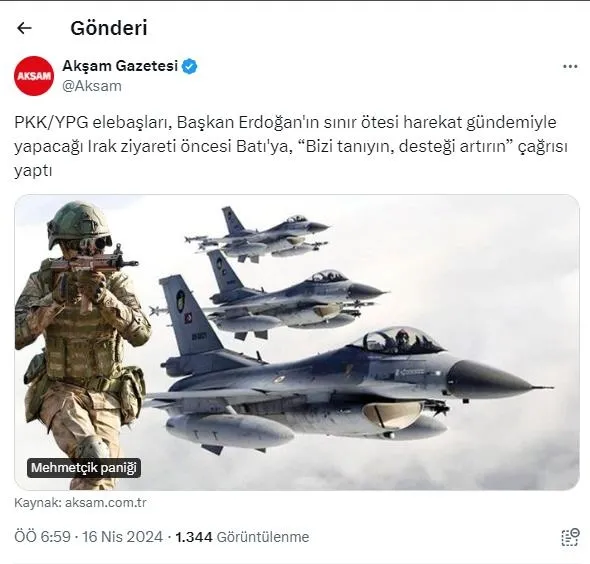Follow the Kaynak: aksam.com.tr source link
This screenshot has height=564, width=590.
80,503
